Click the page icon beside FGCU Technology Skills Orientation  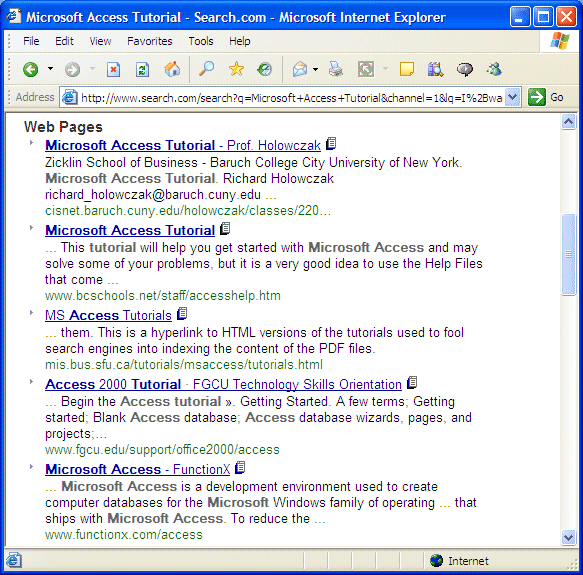(412, 382)
